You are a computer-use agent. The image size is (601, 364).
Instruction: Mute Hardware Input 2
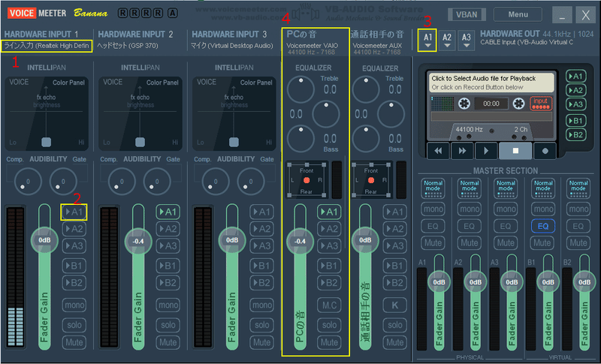168,342
